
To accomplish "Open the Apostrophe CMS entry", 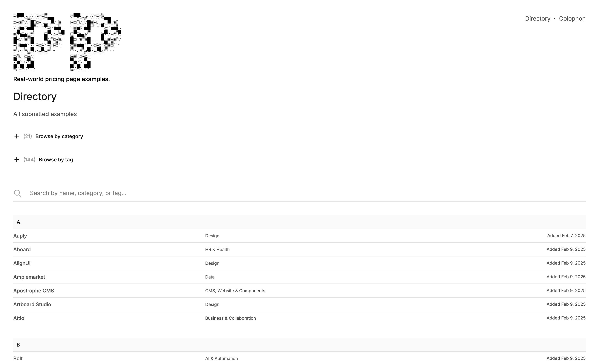I will click(33, 291).
